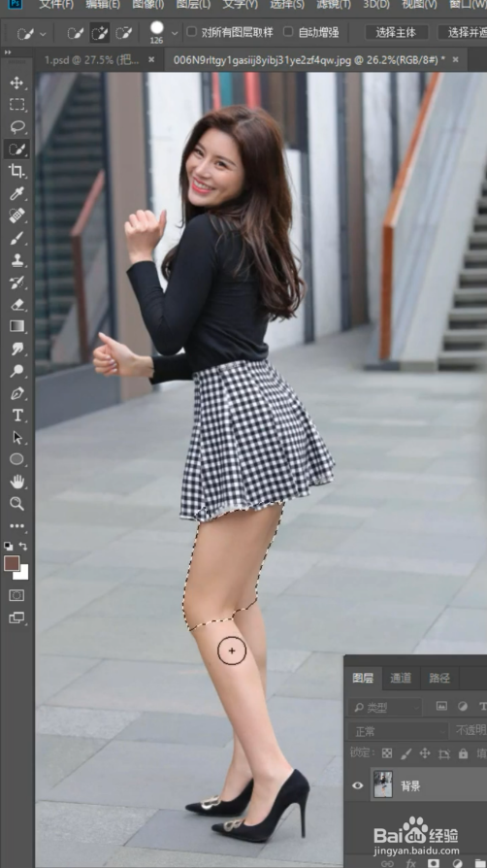This screenshot has height=868, width=487.
Task: Open the 图层(L) menu
Action: click(x=193, y=5)
